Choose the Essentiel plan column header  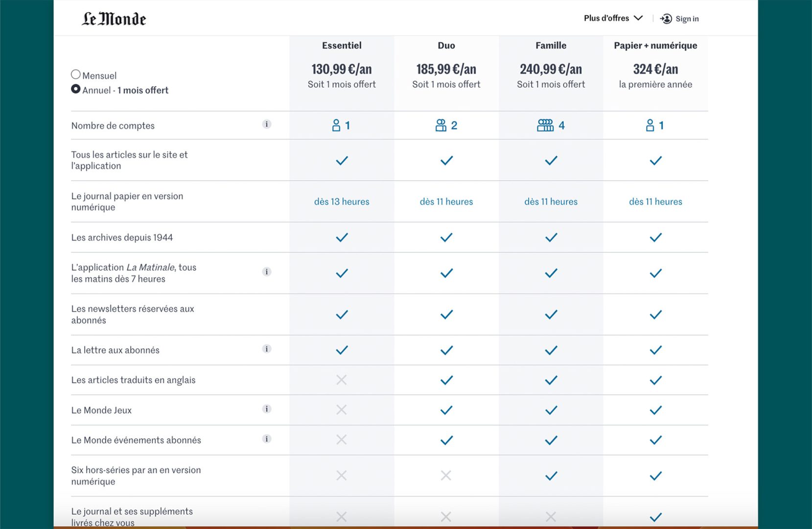[342, 46]
